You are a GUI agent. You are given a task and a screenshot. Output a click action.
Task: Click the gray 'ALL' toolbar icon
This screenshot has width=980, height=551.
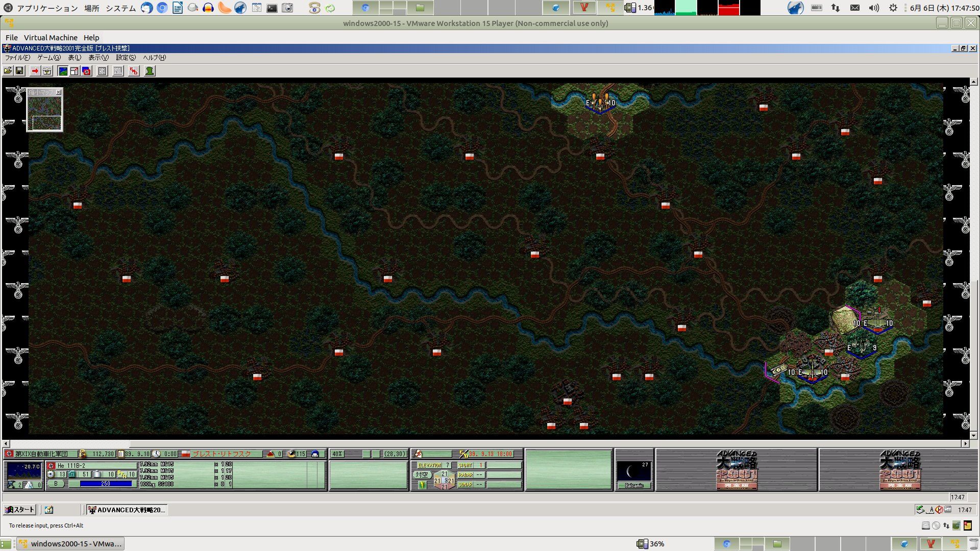118,71
